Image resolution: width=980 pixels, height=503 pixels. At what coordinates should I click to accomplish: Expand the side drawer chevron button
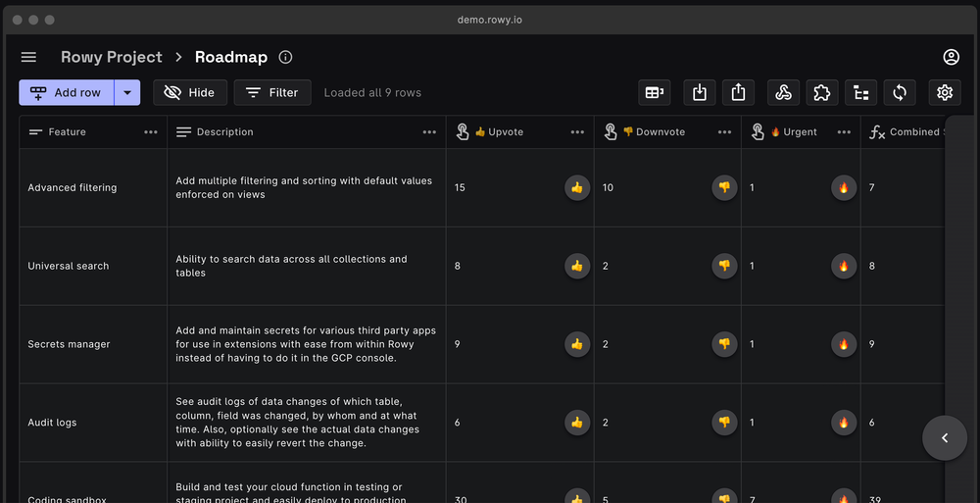[x=945, y=438]
